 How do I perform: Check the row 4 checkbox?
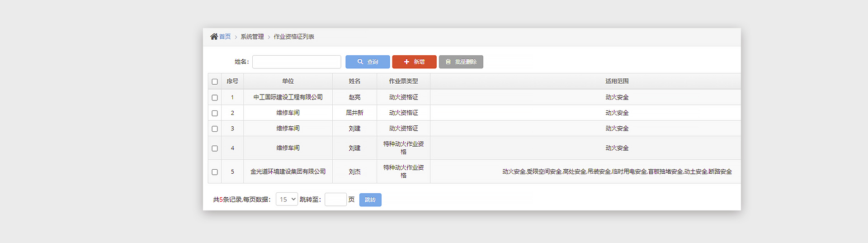coord(215,148)
